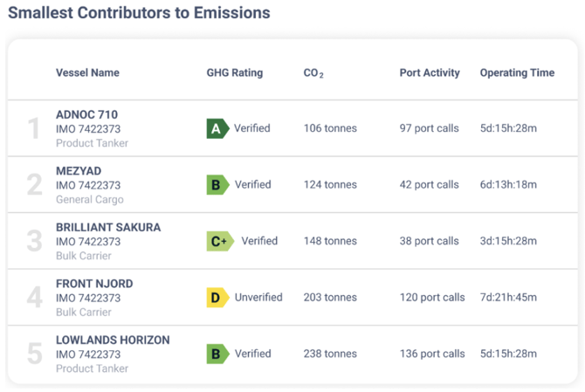The width and height of the screenshot is (585, 392).
Task: Click the B rating badge for LOWLANDS HORIZON
Action: point(218,354)
